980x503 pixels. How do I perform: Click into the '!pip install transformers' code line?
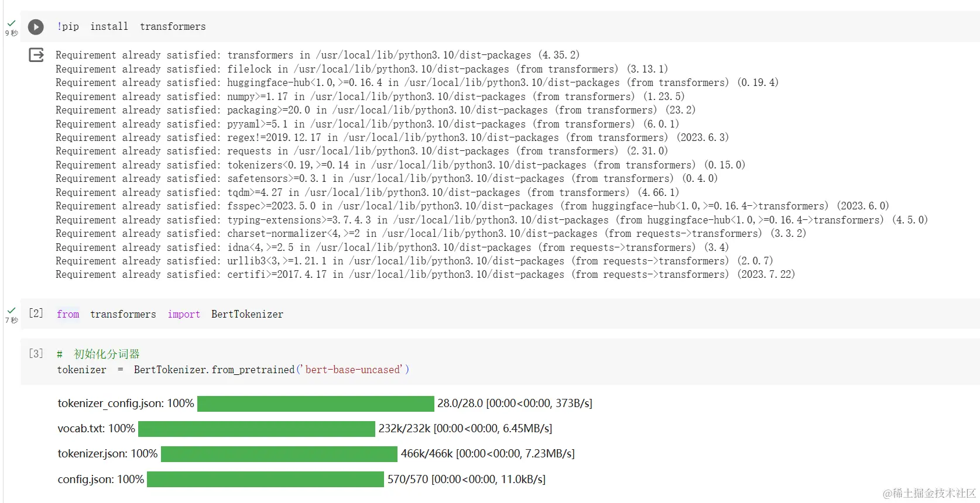pos(131,27)
